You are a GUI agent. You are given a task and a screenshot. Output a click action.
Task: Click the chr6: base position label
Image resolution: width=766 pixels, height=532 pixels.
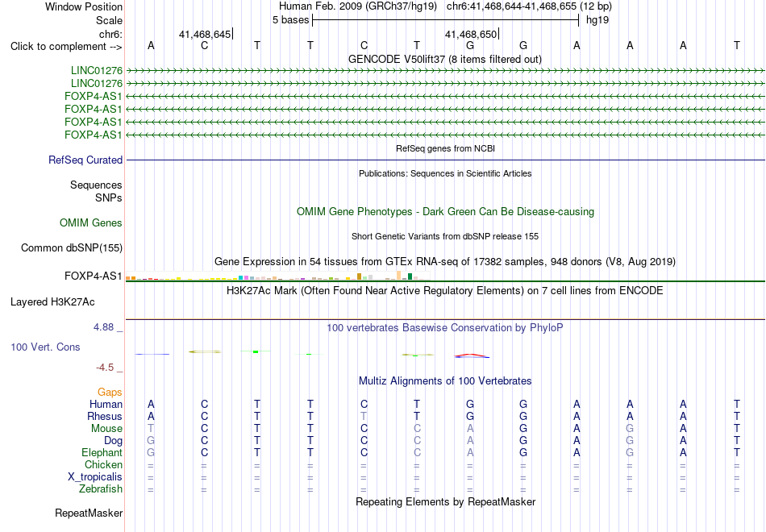[x=110, y=34]
